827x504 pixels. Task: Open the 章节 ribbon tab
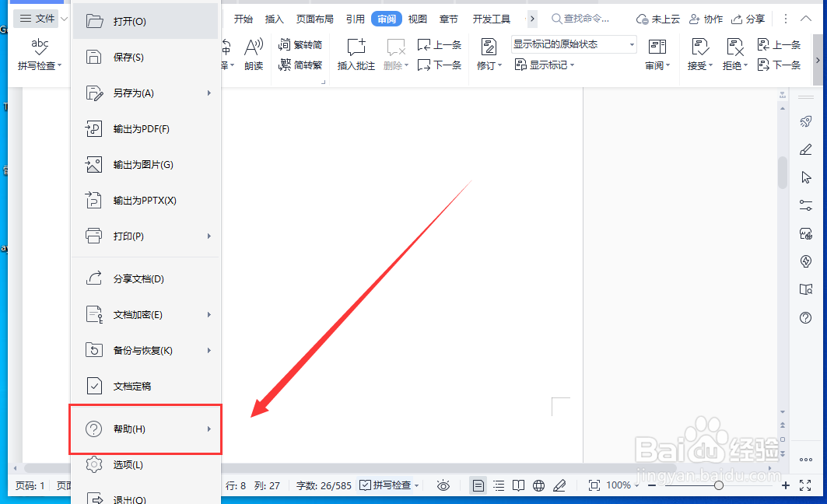(449, 19)
